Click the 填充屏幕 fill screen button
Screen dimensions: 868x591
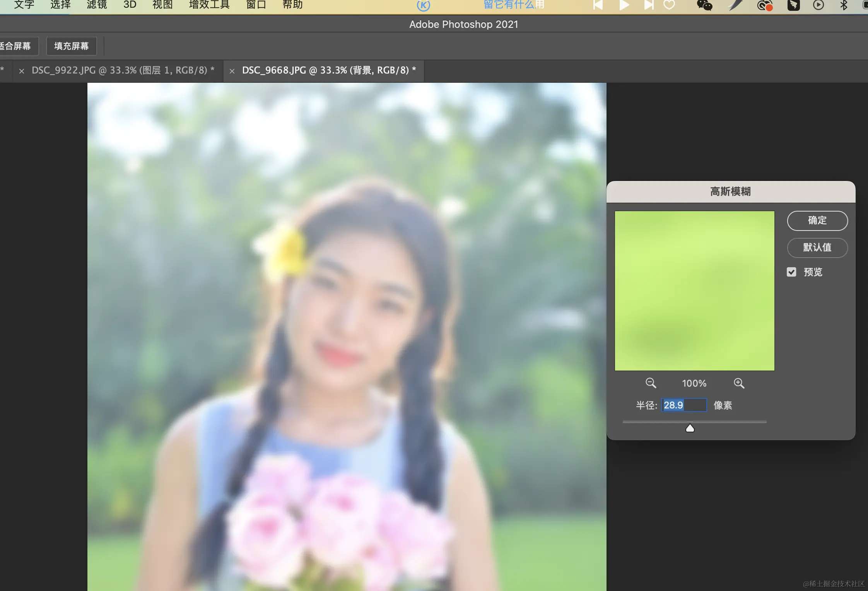click(x=71, y=46)
